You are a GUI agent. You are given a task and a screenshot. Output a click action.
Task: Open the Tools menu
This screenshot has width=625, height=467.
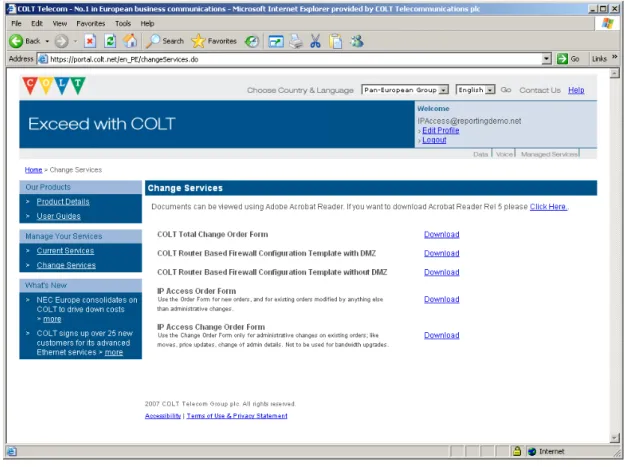pyautogui.click(x=123, y=24)
